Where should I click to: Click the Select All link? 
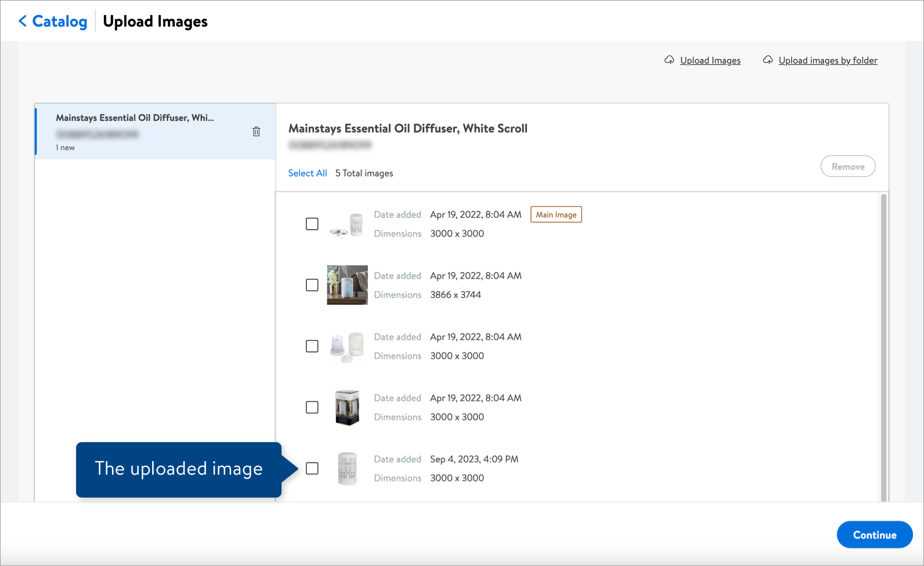coord(307,173)
